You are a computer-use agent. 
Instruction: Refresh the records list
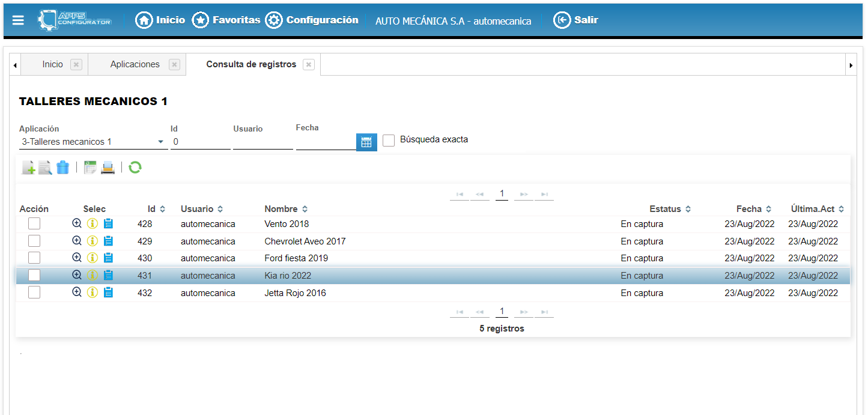pos(135,168)
